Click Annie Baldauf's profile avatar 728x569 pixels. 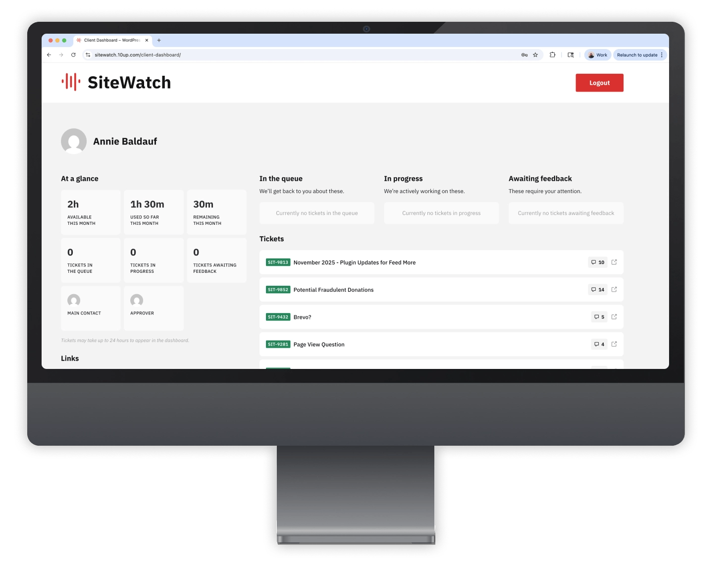[74, 141]
